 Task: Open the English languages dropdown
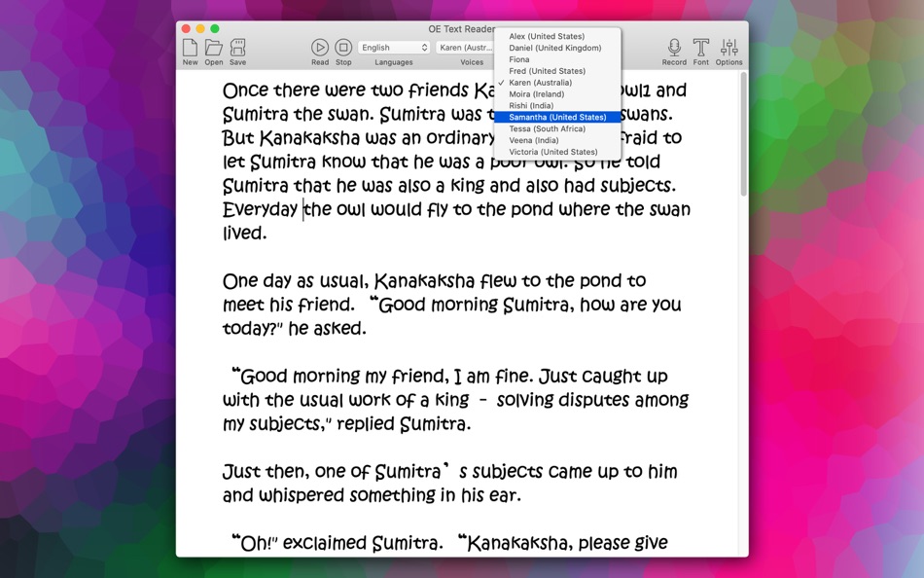tap(394, 47)
